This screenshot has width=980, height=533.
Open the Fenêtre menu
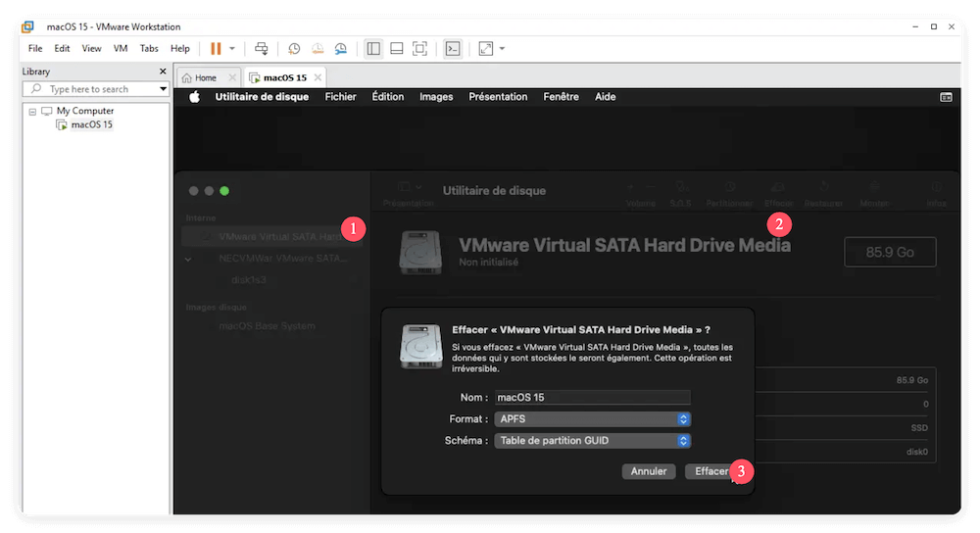tap(561, 97)
